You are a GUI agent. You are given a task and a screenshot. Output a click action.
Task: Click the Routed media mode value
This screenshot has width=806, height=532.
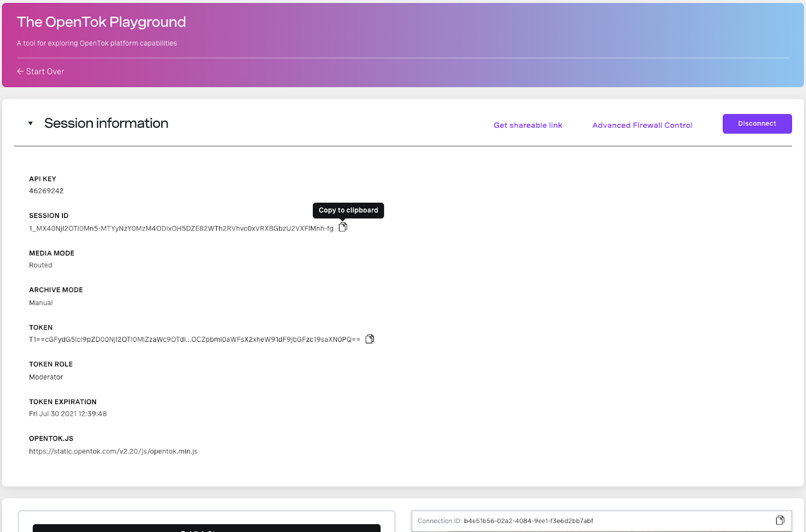[41, 265]
